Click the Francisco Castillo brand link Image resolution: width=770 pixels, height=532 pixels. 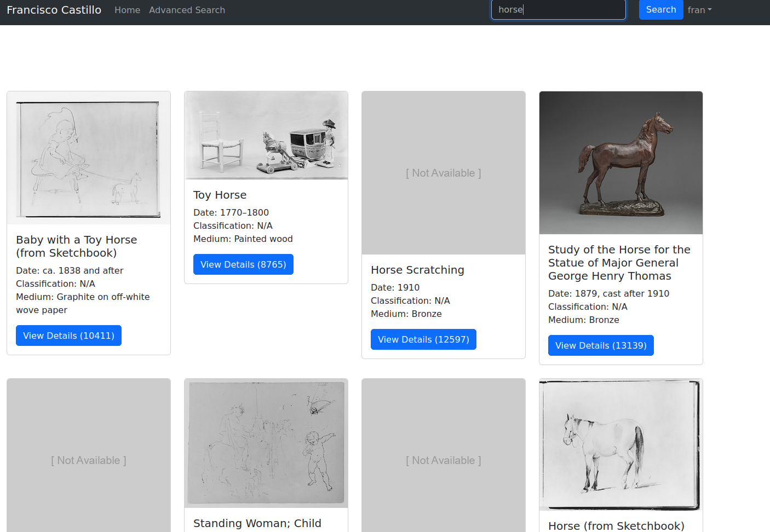54,10
